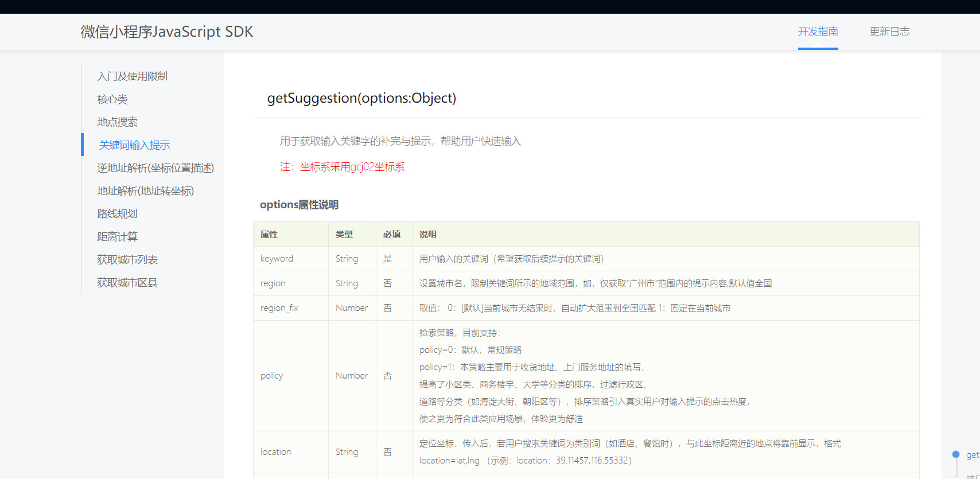
Task: Click the keyword description text
Action: [x=514, y=259]
